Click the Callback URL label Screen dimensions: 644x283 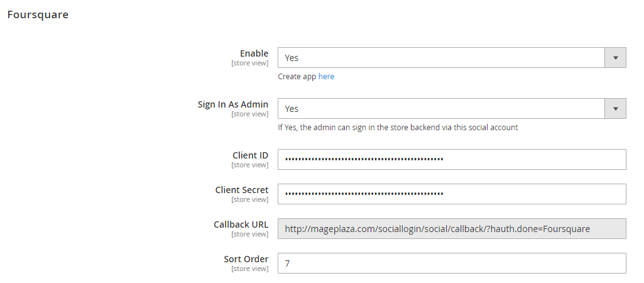pyautogui.click(x=241, y=225)
